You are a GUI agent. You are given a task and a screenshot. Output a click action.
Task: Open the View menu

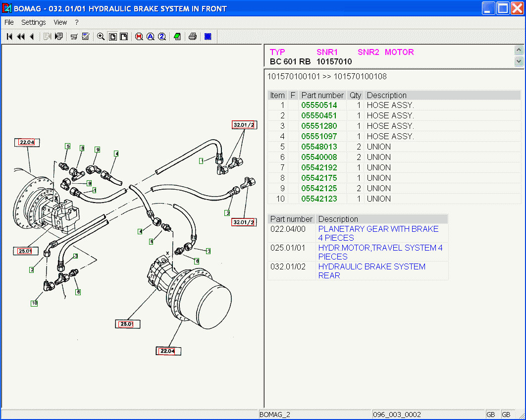(x=60, y=22)
